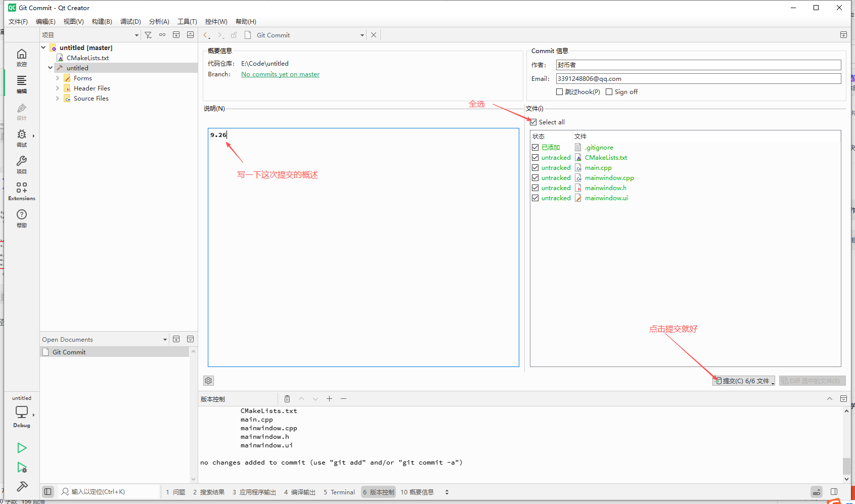Start debugging with the Run-debug icon

(x=22, y=468)
